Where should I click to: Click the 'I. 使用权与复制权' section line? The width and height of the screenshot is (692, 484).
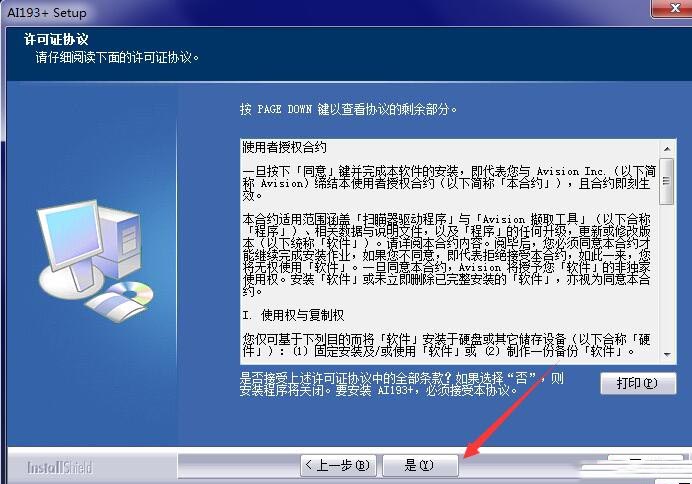click(x=293, y=315)
